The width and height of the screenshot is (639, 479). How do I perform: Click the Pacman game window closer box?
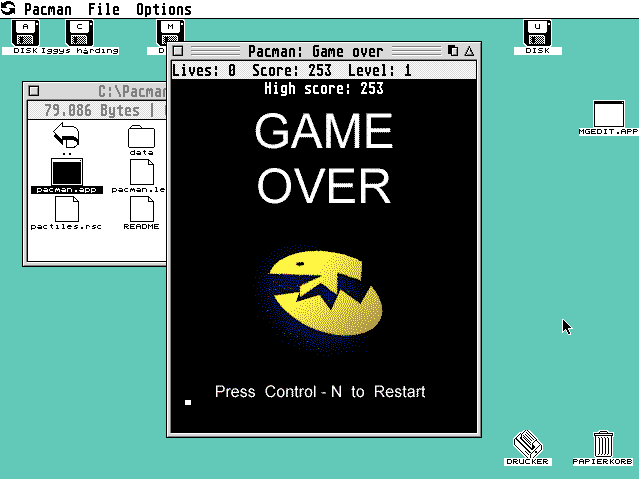pos(178,50)
